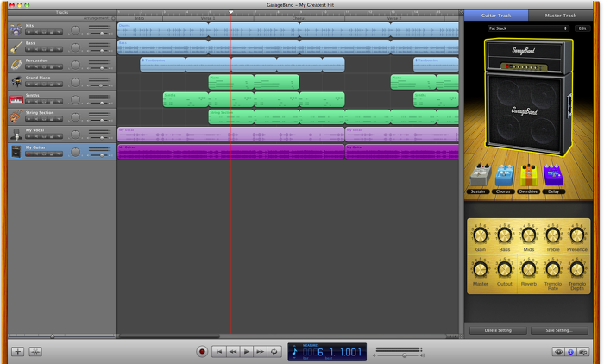Switch to the Master Track tab
Screen dimensions: 604x364
tap(561, 16)
